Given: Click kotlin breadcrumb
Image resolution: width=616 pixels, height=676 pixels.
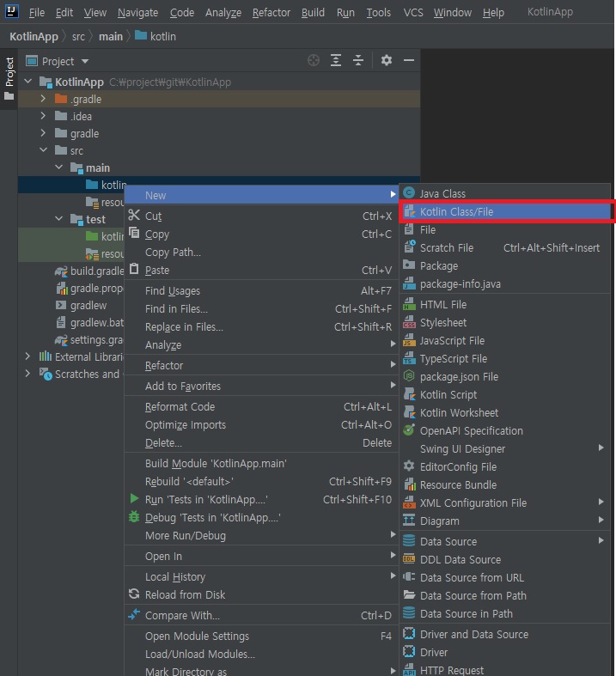Looking at the screenshot, I should 156,37.
